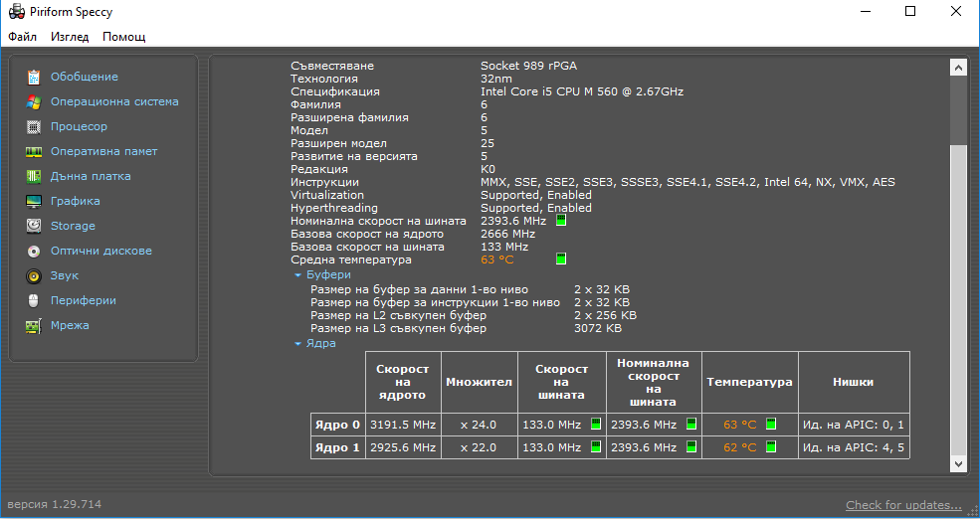This screenshot has height=519, width=980.
Task: Open Дънна платка section
Action: 91,177
